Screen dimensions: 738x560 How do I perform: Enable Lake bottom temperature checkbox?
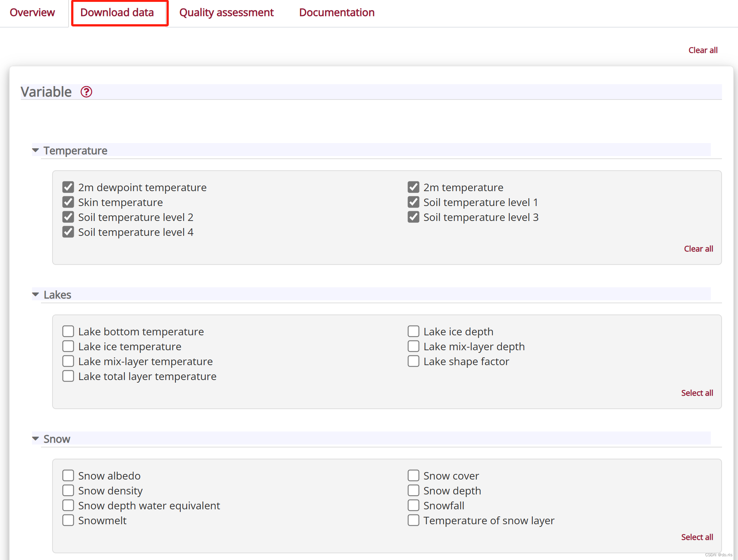68,331
